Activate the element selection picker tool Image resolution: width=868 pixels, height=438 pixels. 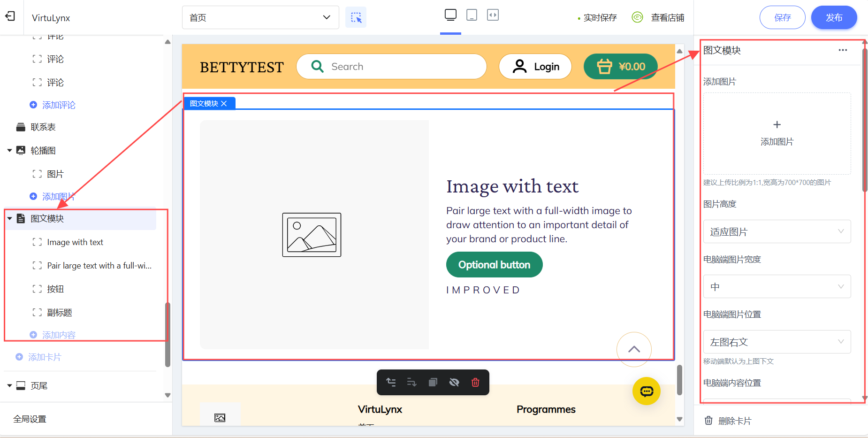pyautogui.click(x=356, y=17)
